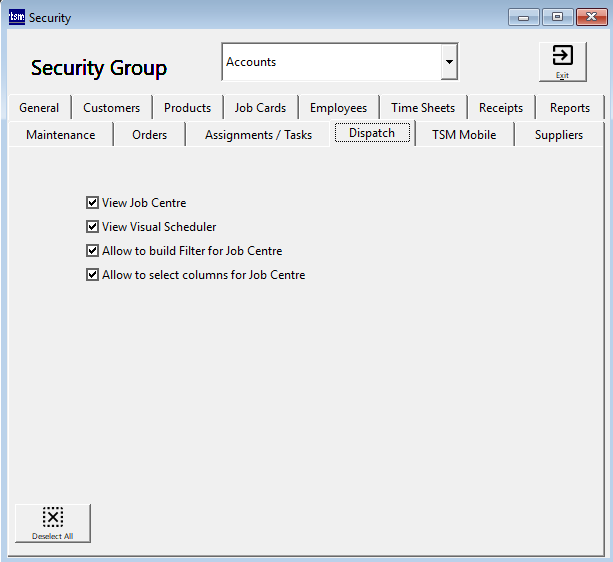Select the Products tab
Screen dimensions: 613x562
coord(187,108)
